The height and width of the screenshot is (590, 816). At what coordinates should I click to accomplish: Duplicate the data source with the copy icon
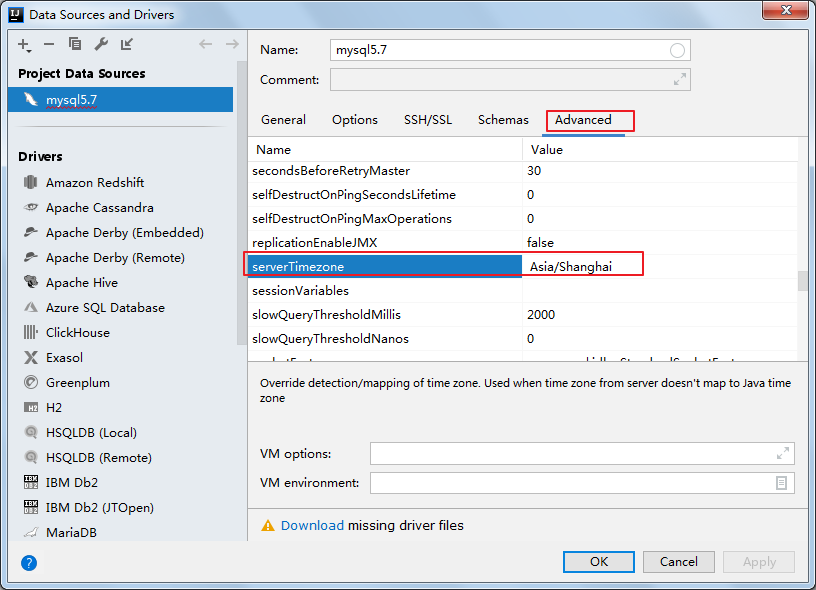75,44
